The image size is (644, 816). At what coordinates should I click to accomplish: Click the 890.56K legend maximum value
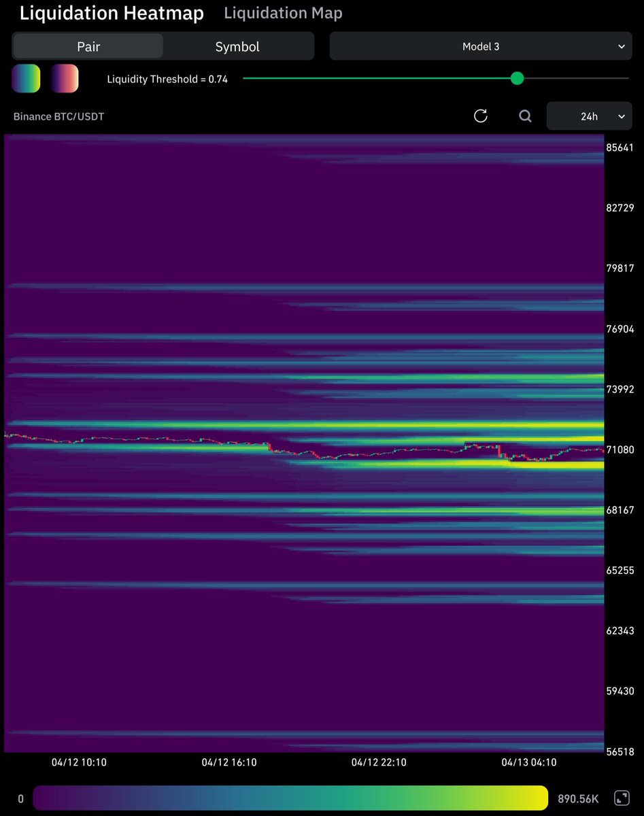pos(577,799)
